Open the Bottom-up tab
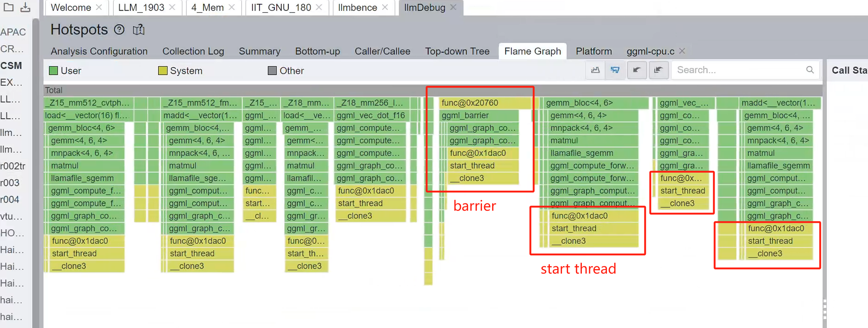Image resolution: width=868 pixels, height=328 pixels. coord(317,51)
